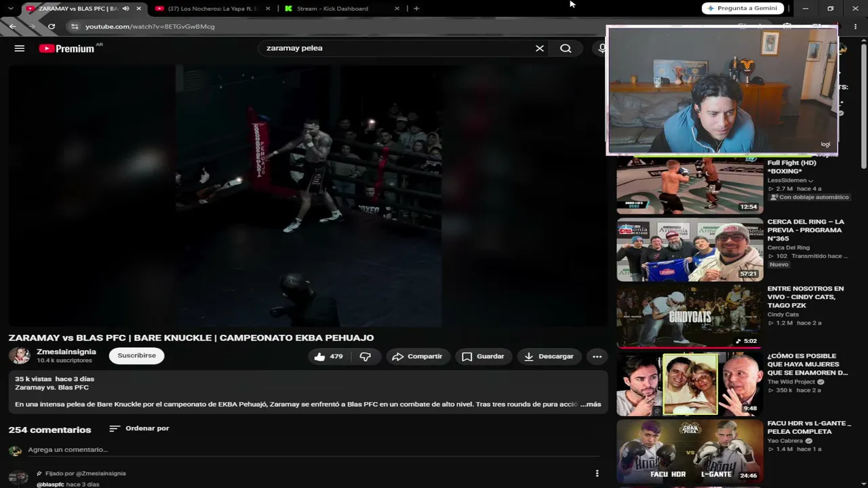Screen dimensions: 868x488
Task: Click the LessSidemen channel name
Action: click(787, 180)
